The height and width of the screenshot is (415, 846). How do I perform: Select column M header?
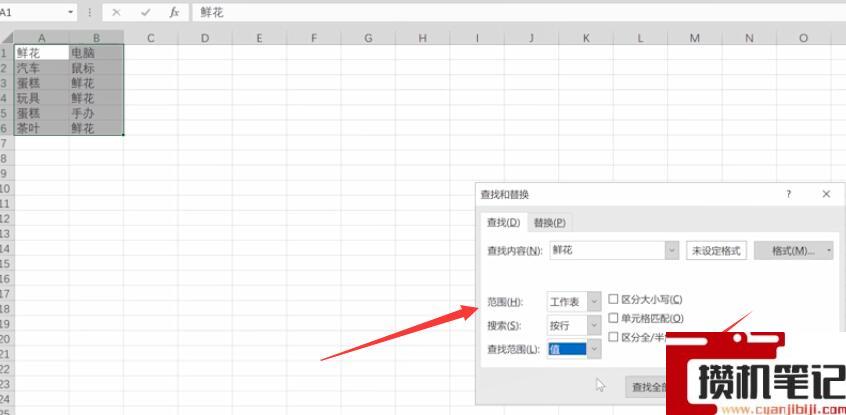point(695,38)
